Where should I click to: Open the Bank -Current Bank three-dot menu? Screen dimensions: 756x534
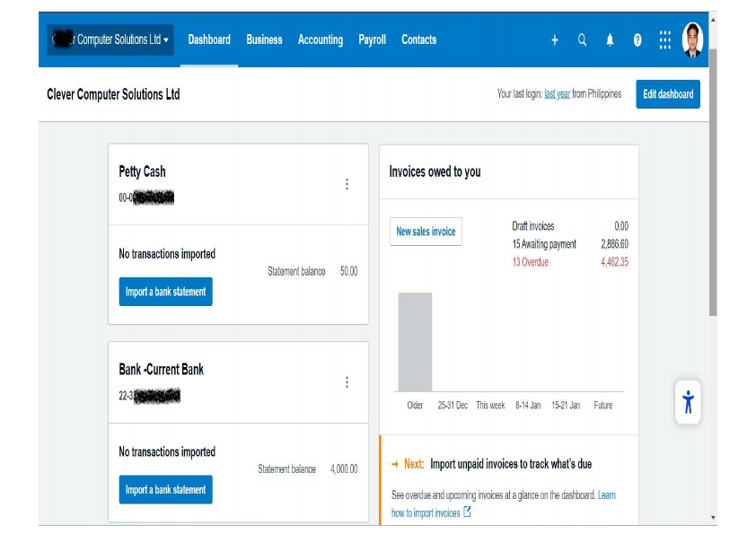(347, 381)
